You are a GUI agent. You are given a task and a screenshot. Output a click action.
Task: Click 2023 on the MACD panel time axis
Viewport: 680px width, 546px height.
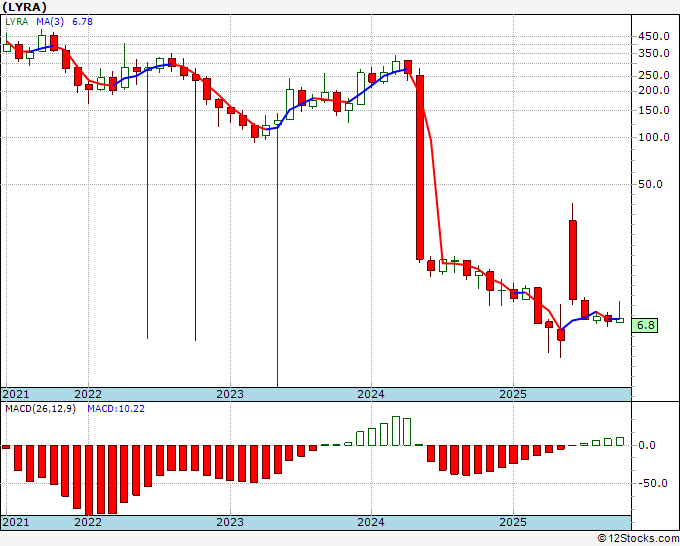[230, 522]
